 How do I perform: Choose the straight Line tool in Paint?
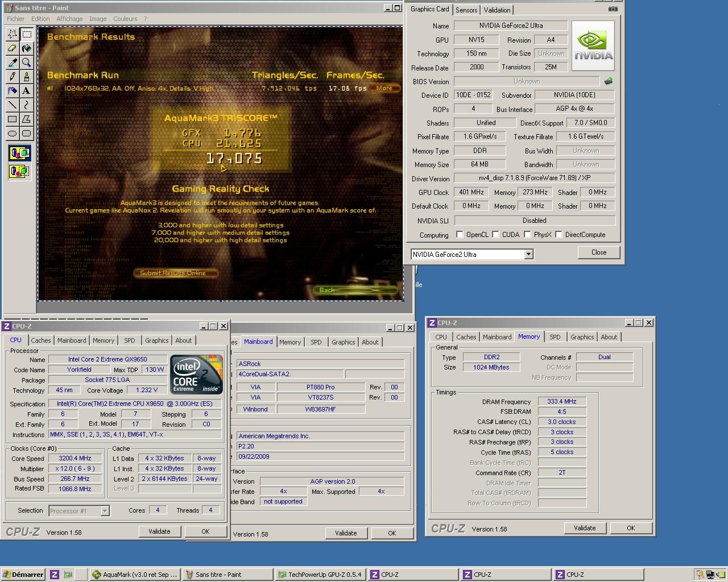(x=12, y=105)
